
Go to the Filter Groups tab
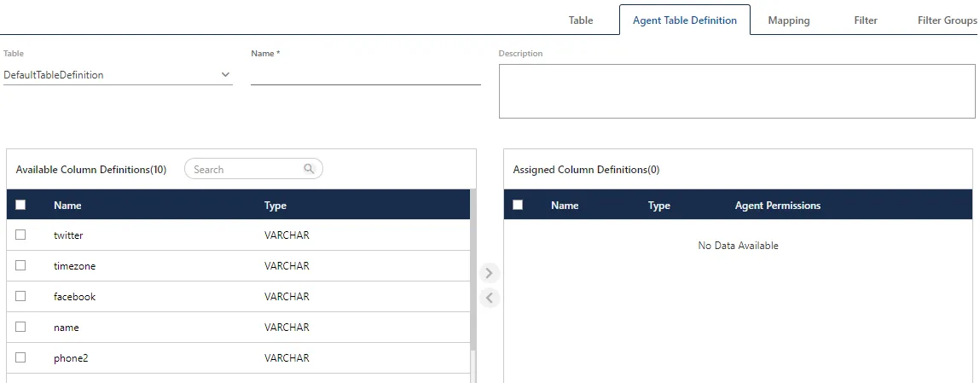[x=947, y=20]
